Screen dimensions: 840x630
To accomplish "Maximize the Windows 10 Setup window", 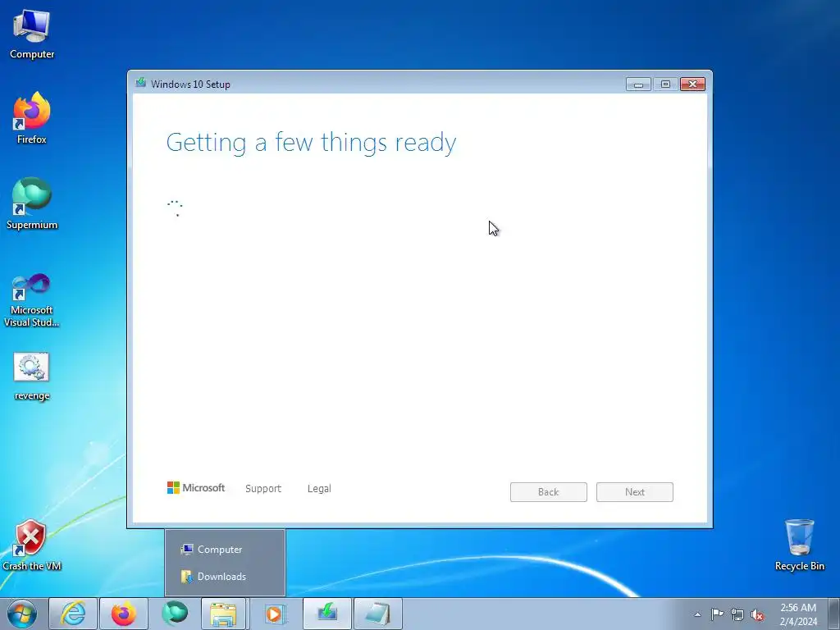I will [665, 84].
